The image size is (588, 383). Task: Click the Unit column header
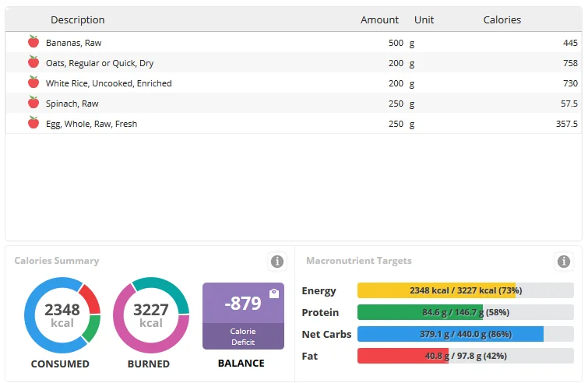(424, 20)
